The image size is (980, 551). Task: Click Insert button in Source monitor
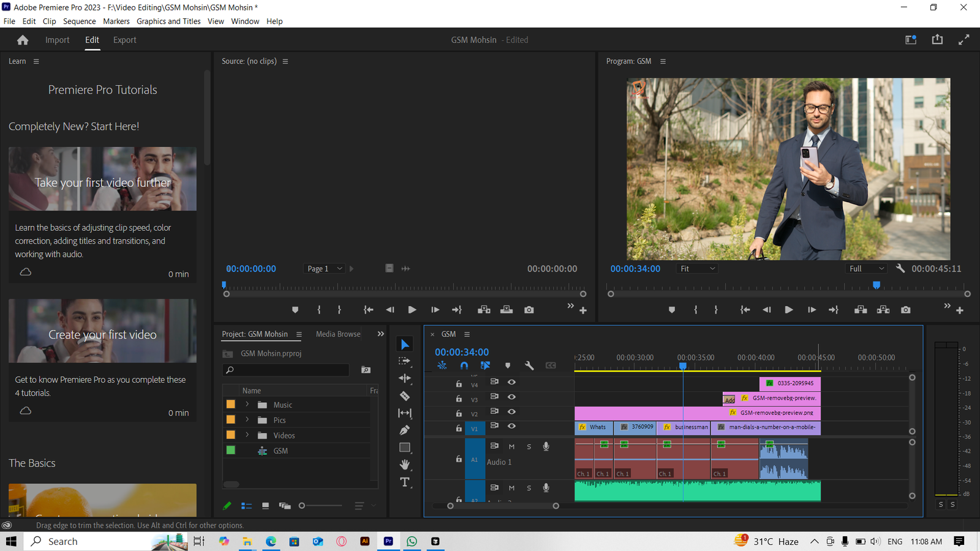pyautogui.click(x=484, y=310)
